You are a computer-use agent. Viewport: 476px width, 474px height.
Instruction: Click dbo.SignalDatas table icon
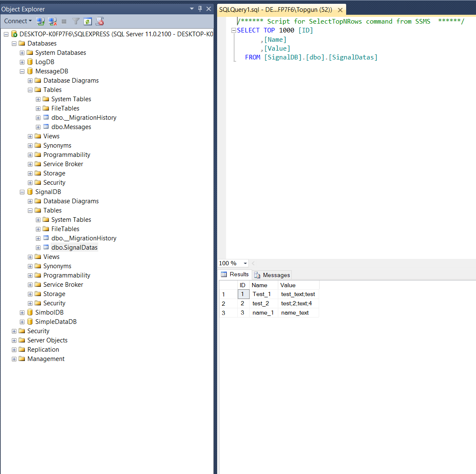tap(46, 247)
